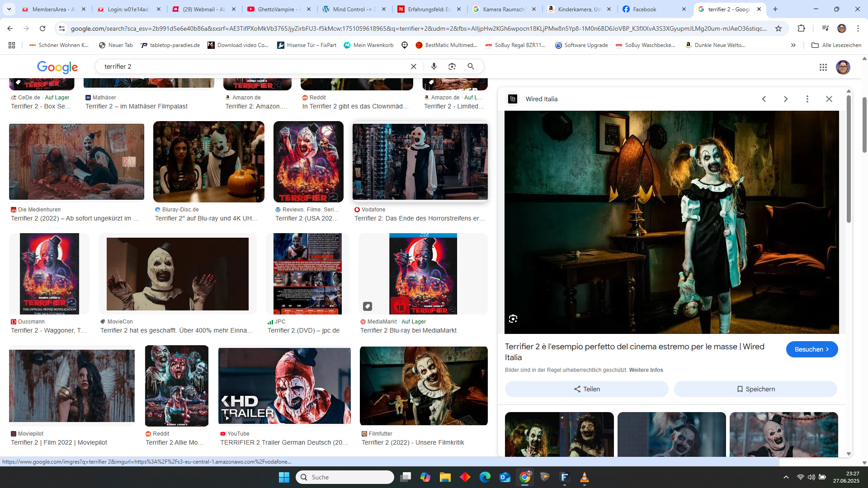The height and width of the screenshot is (488, 868).
Task: Open Microsoft Edge from taskbar
Action: coord(485,477)
